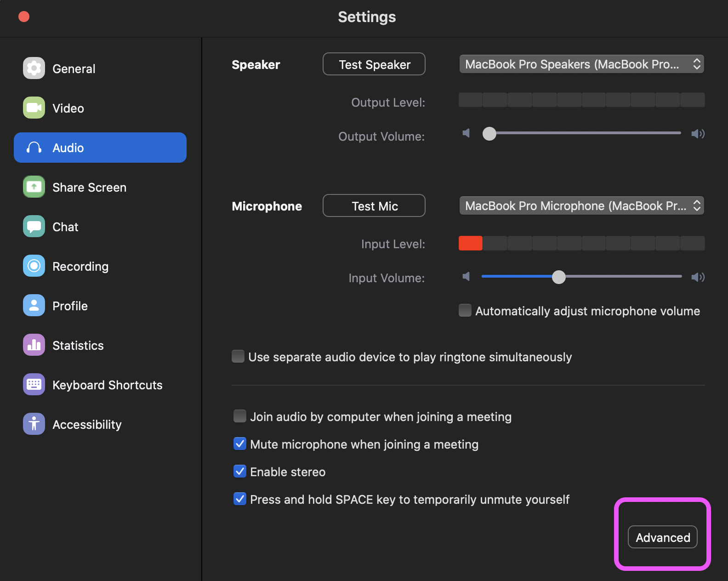This screenshot has width=728, height=581.
Task: Click the input volume low speaker icon
Action: 466,277
